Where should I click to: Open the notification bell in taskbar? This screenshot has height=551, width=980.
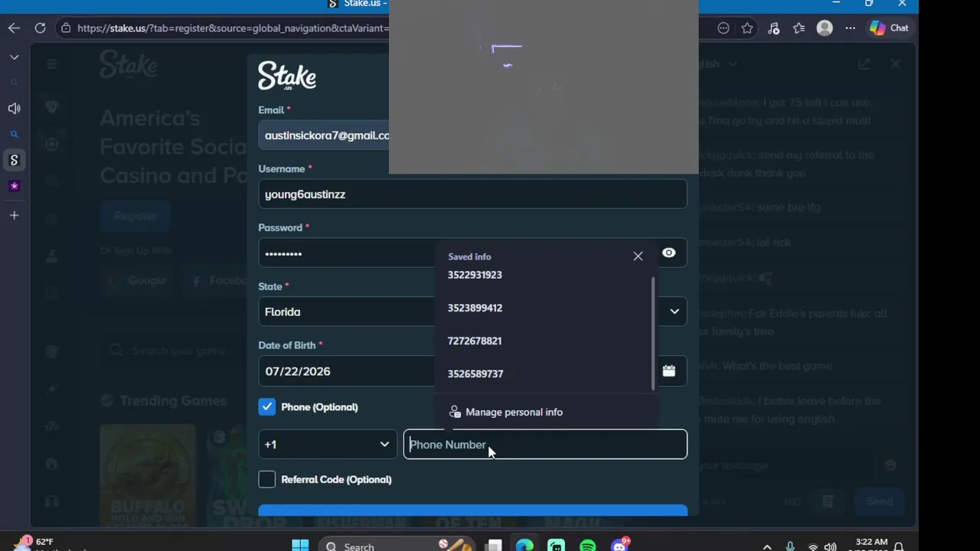coord(899,546)
